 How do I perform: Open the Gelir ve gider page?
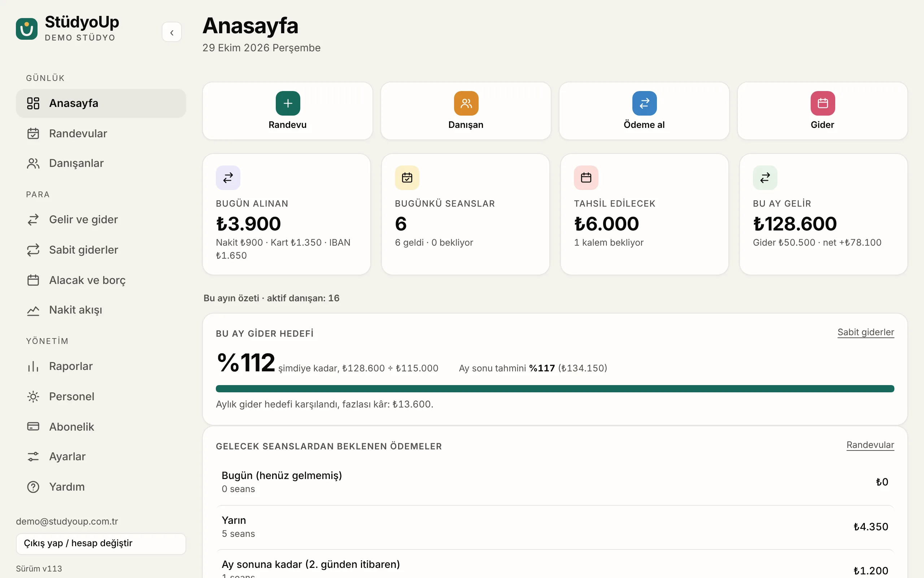pyautogui.click(x=101, y=219)
